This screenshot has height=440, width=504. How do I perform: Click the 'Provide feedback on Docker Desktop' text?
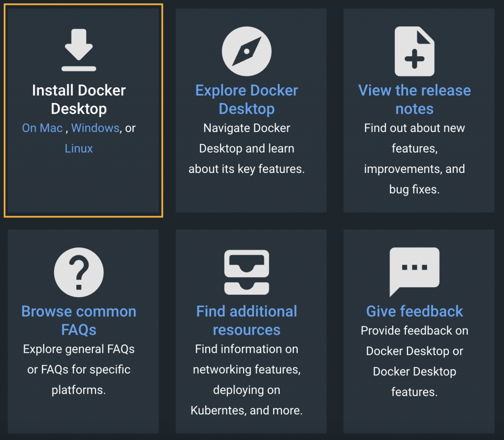414,361
